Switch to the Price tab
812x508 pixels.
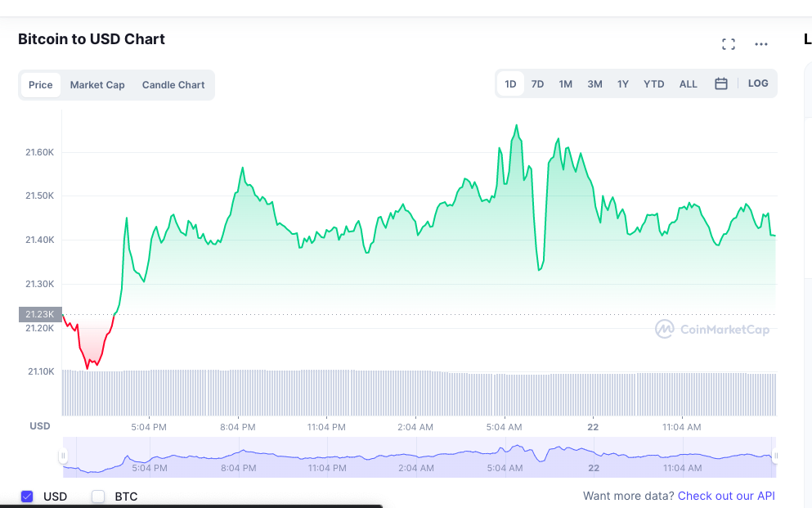click(x=40, y=85)
